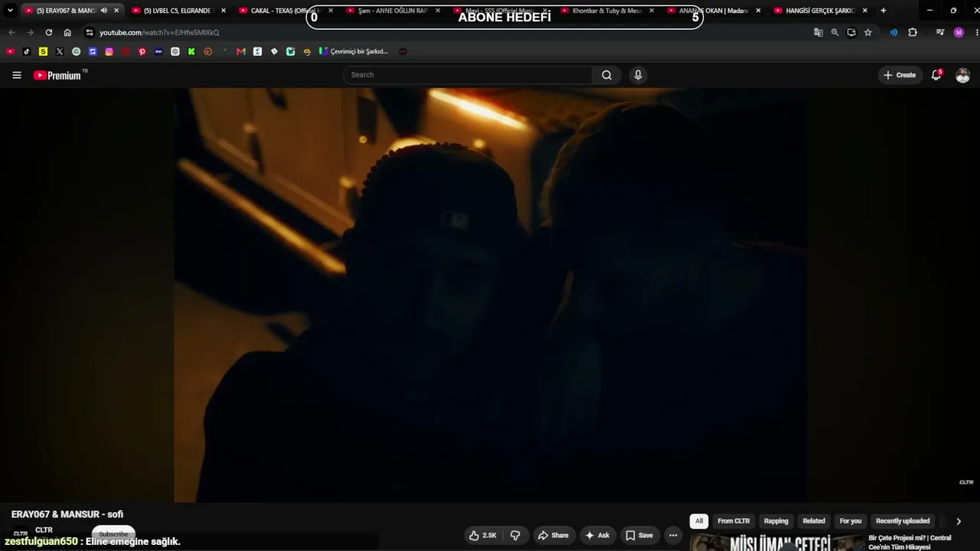Open Çevrimiçi bir Şarkıd... bookmark

pos(354,51)
